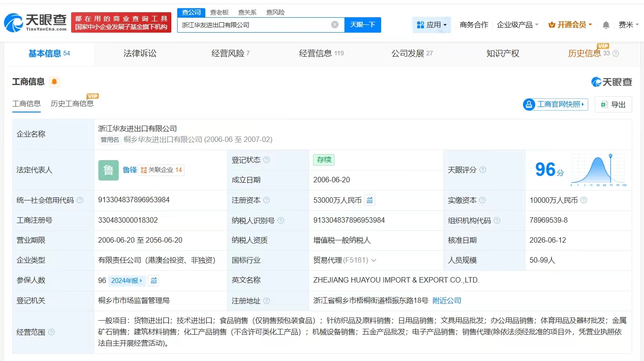The width and height of the screenshot is (644, 361).
Task: Switch to the 公司发展 tab
Action: tap(412, 54)
